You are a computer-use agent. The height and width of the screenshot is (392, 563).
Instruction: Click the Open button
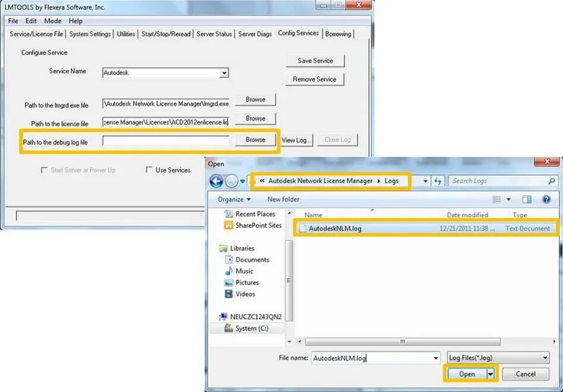click(x=466, y=374)
